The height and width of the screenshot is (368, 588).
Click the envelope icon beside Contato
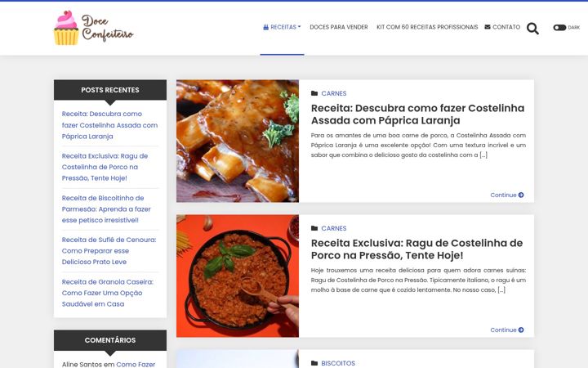pyautogui.click(x=487, y=27)
